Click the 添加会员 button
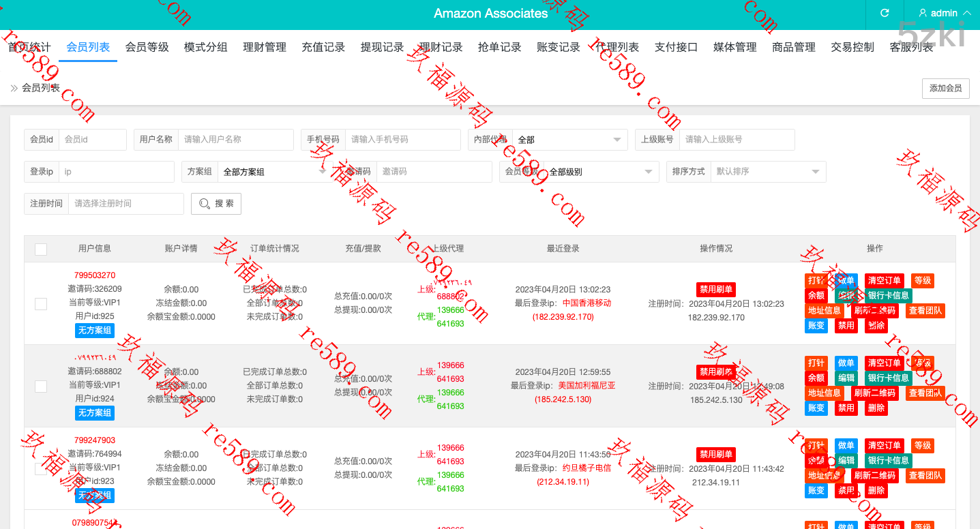 click(945, 89)
